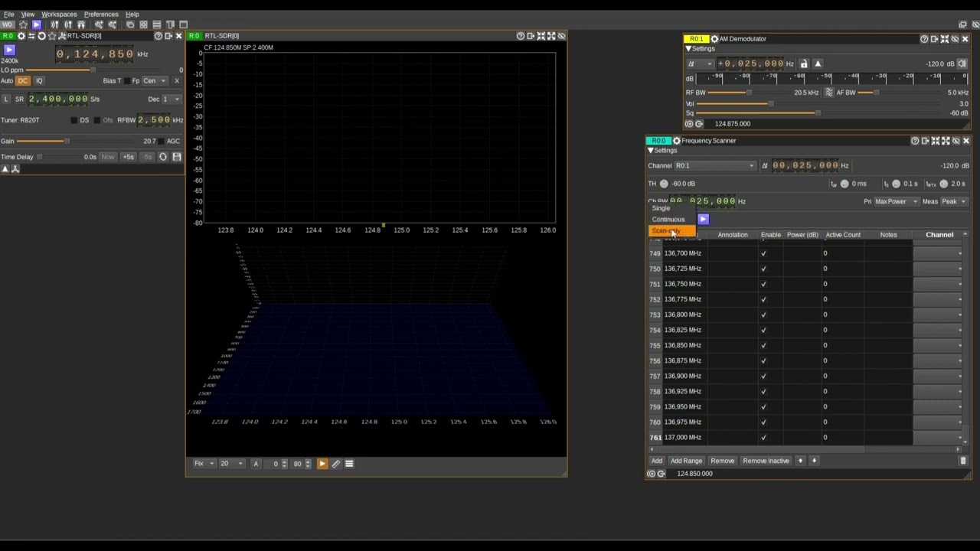Screen dimensions: 980x551
Task: Open AM Demodulator settings gear icon
Action: [714, 39]
